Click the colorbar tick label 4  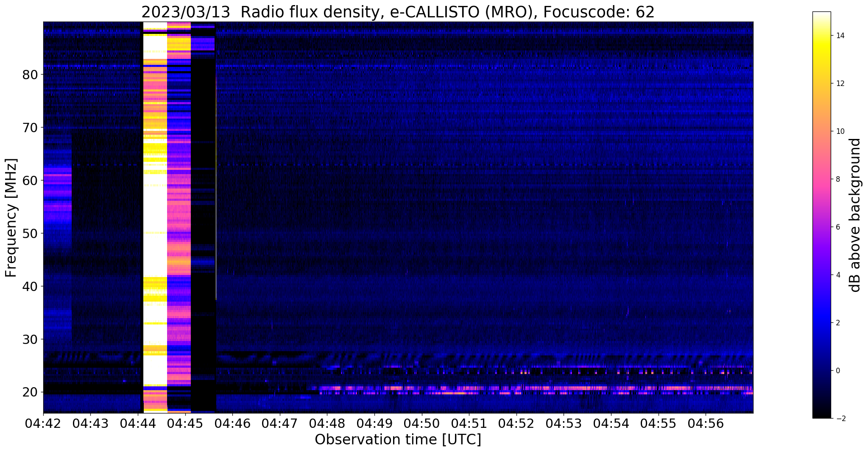coord(837,275)
